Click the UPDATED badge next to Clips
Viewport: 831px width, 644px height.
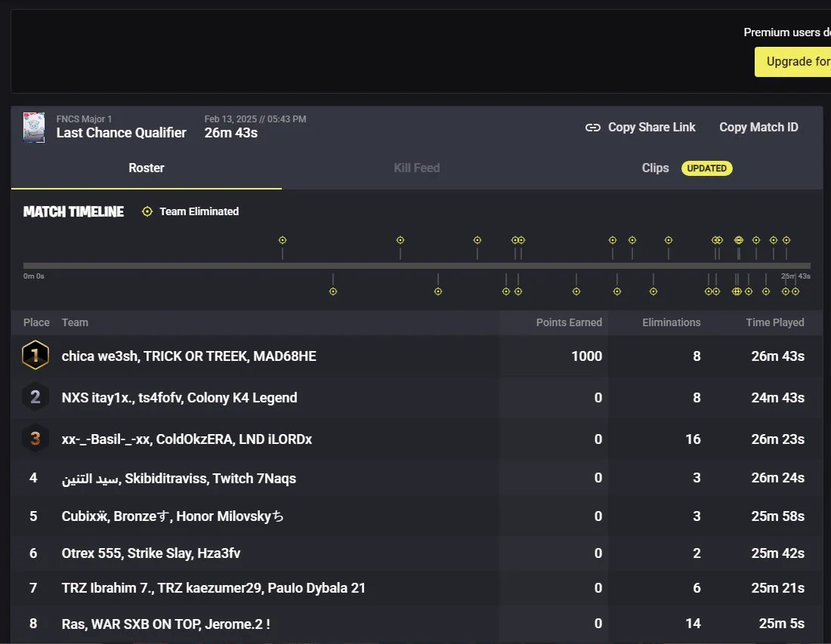706,168
